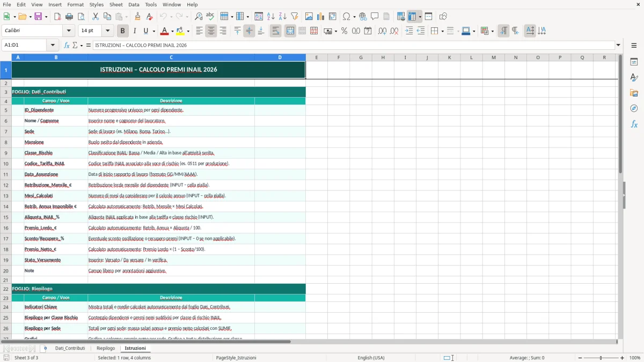
Task: Open the sidebar Navigator compass icon
Action: pyautogui.click(x=634, y=108)
